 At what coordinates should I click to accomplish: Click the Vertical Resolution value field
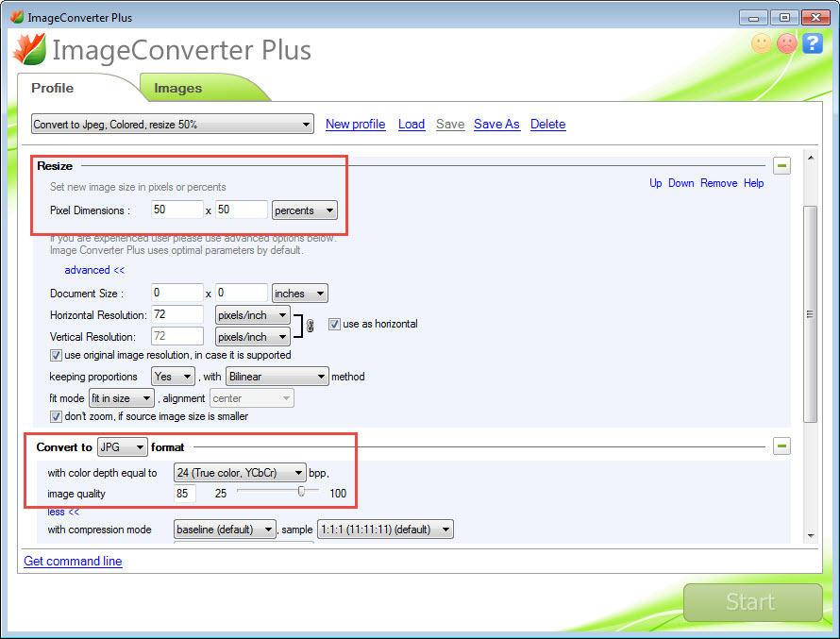click(x=177, y=336)
